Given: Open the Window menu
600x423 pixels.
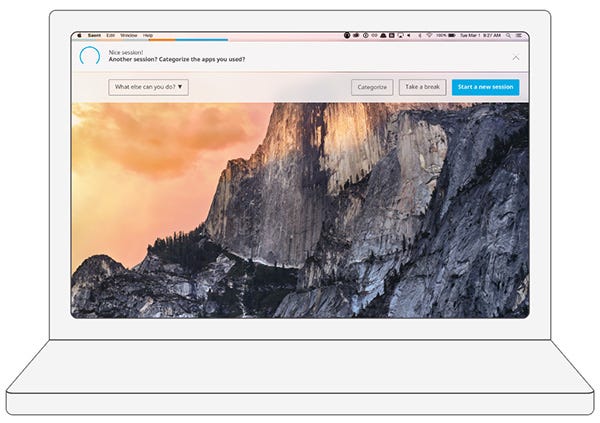Looking at the screenshot, I should tap(129, 35).
